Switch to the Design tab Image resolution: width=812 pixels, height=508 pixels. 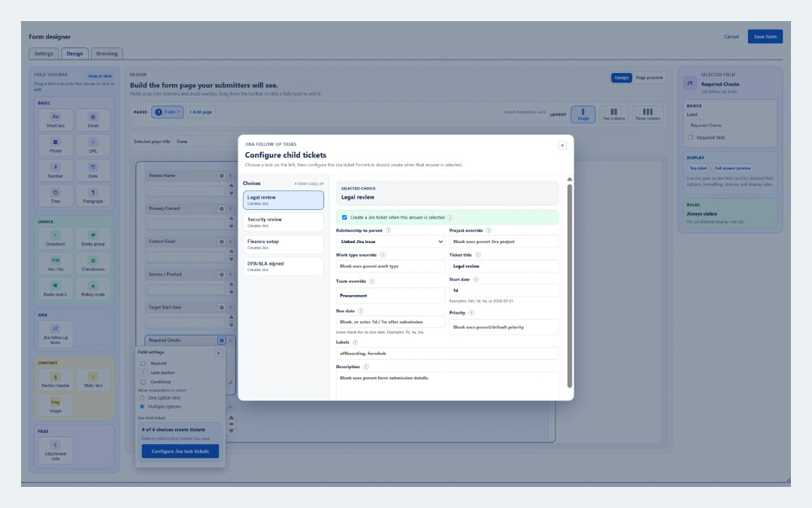click(74, 54)
